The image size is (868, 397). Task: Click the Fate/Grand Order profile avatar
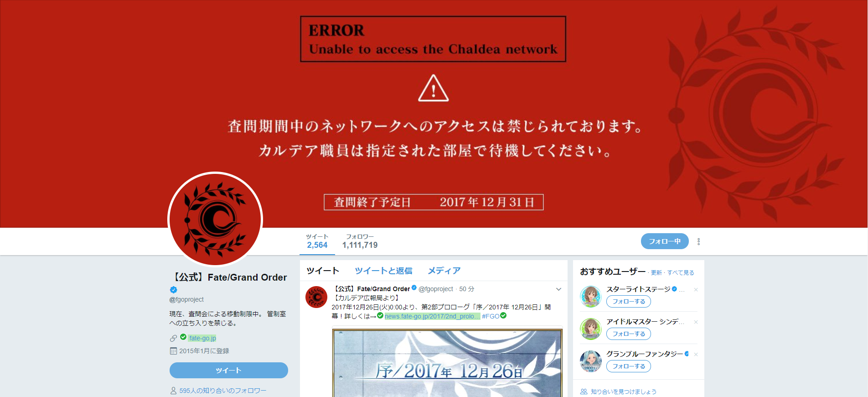[x=215, y=219]
